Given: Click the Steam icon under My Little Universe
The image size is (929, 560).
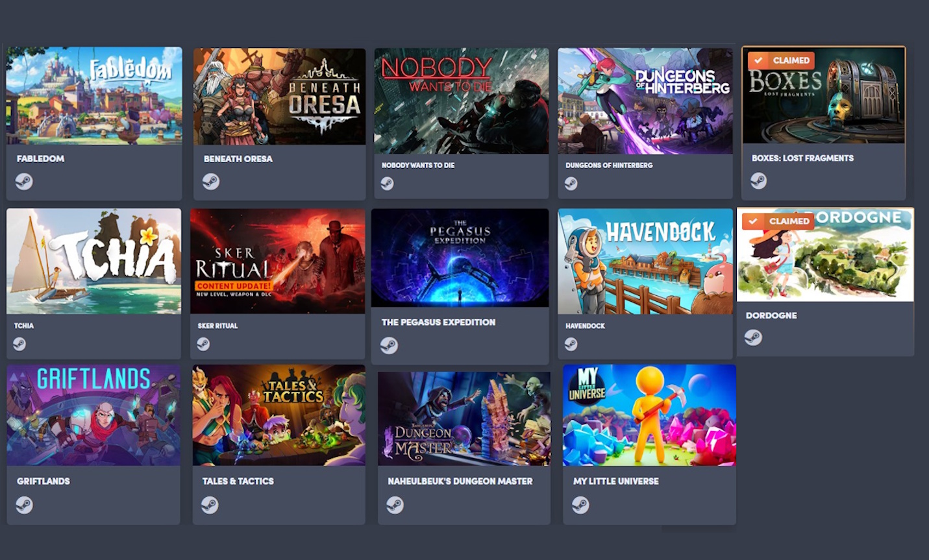Looking at the screenshot, I should pos(580,505).
